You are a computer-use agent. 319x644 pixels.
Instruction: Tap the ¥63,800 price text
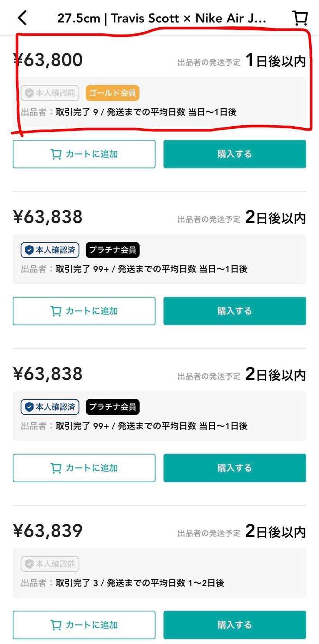click(48, 60)
